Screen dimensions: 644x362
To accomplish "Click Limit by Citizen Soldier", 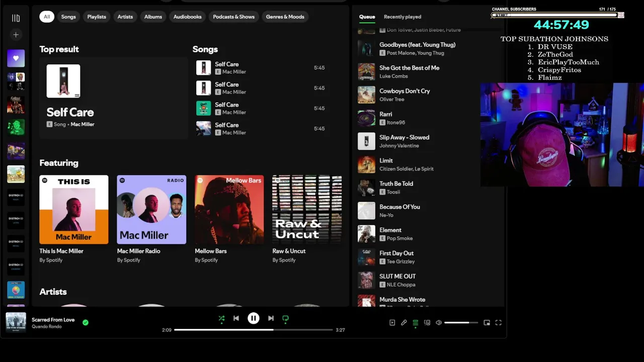I will pyautogui.click(x=386, y=160).
